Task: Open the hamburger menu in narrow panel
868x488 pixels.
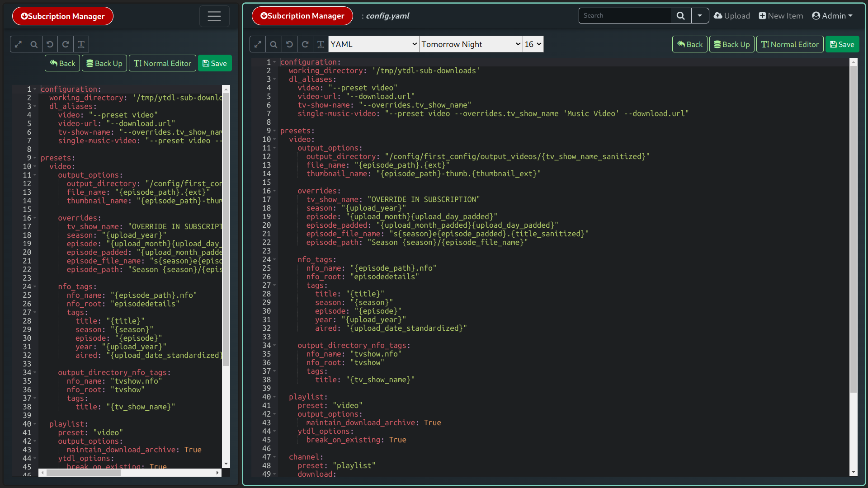Action: (x=214, y=16)
